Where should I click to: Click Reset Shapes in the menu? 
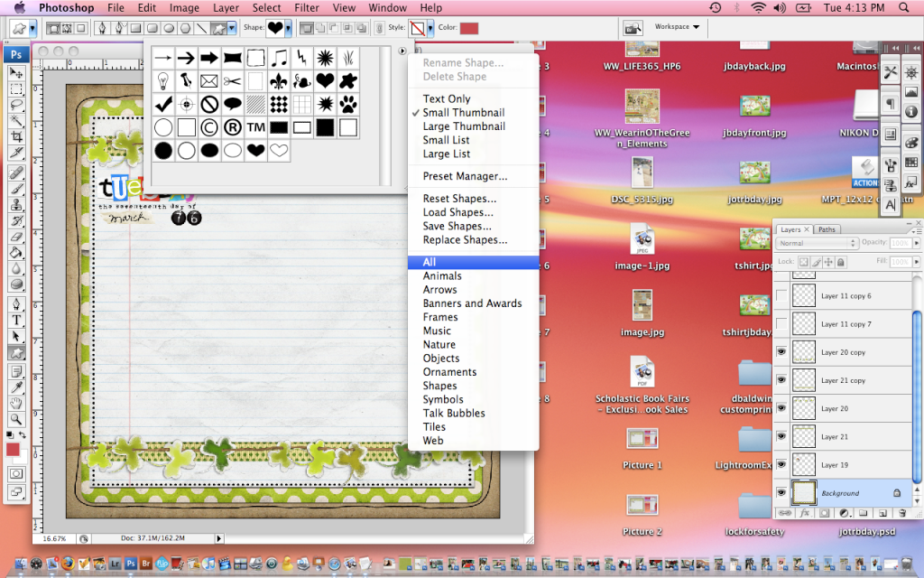[x=459, y=199]
